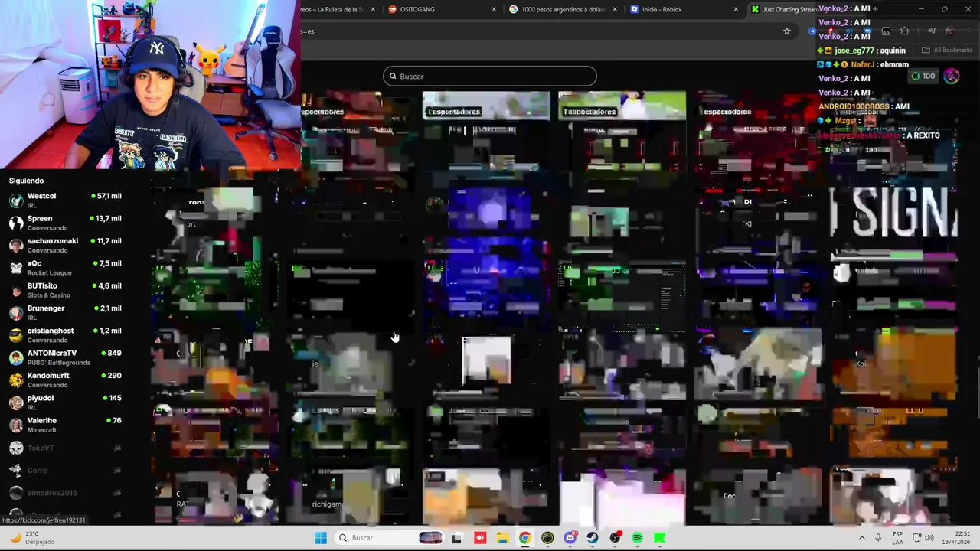Screen dimensions: 980x551
Task: Open Task View on taskbar
Action: tap(457, 538)
